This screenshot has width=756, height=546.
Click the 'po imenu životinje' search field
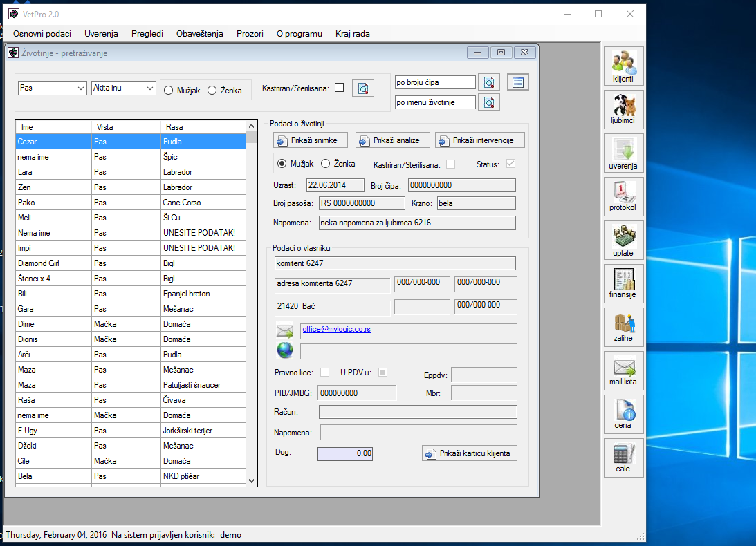point(435,102)
